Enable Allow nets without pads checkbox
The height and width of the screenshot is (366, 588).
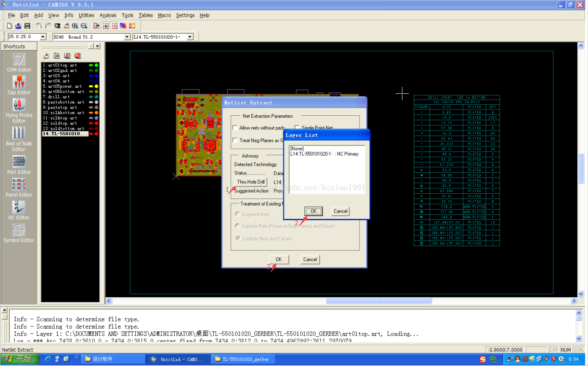click(235, 128)
